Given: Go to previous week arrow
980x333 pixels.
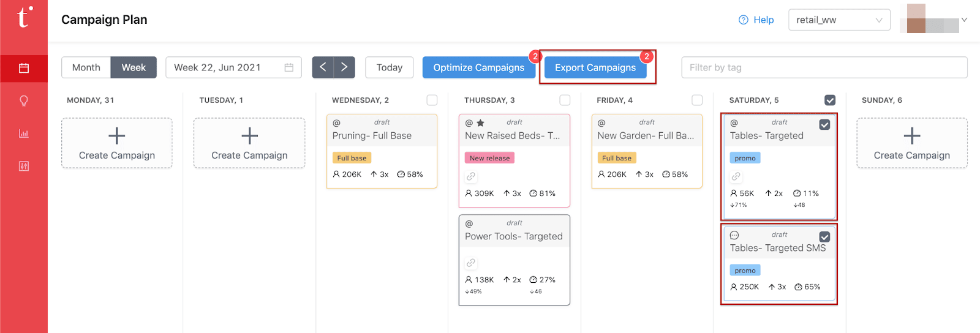Looking at the screenshot, I should [323, 67].
